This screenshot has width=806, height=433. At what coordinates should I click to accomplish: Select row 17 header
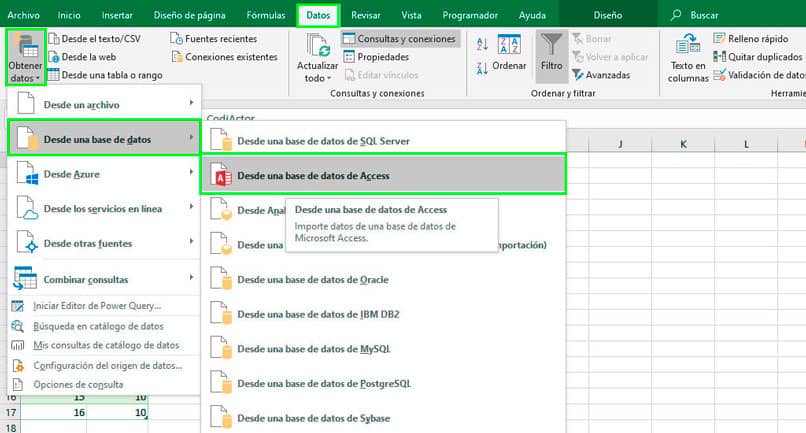click(10, 412)
